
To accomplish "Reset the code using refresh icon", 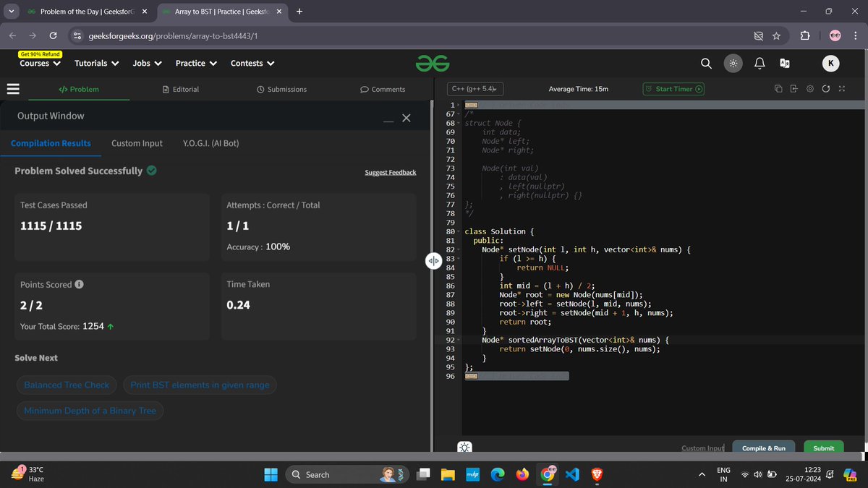I will (x=825, y=89).
